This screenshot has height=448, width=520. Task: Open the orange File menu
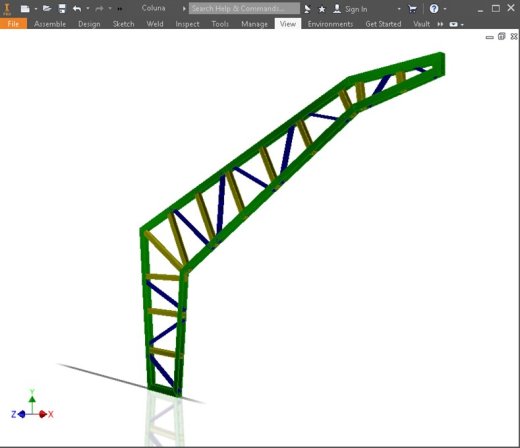pyautogui.click(x=13, y=24)
